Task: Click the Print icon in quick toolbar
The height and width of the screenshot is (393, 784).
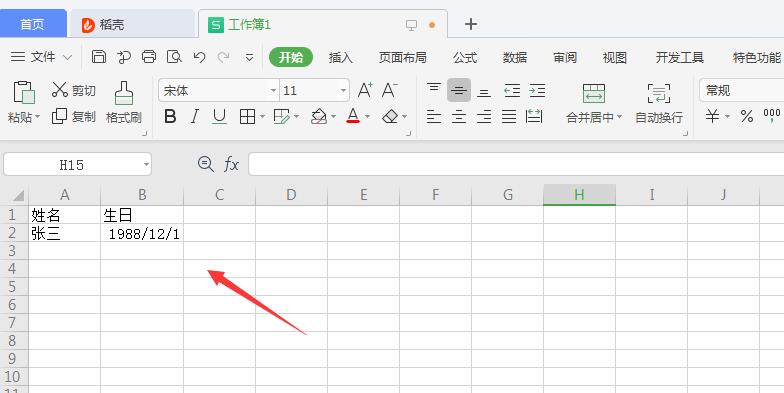Action: click(x=149, y=57)
